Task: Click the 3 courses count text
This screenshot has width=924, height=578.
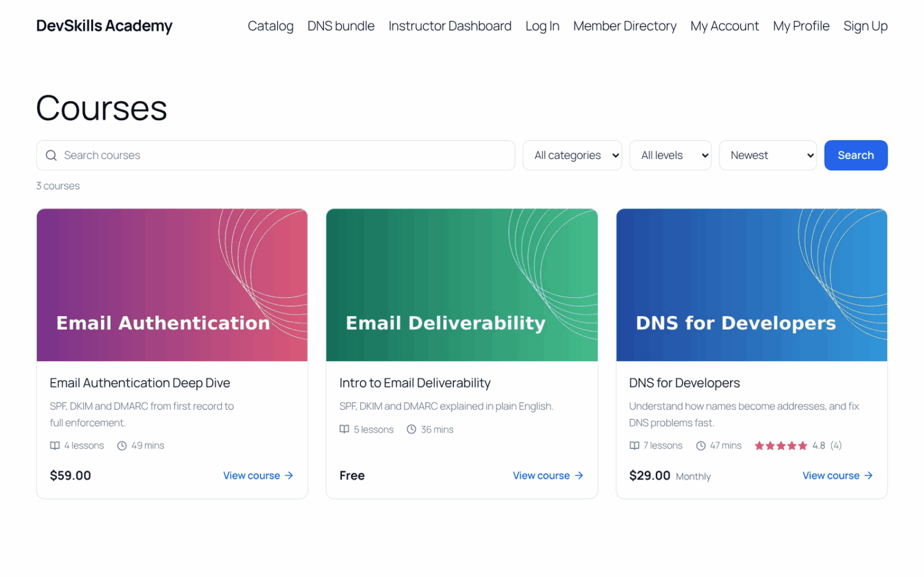Action: 58,186
